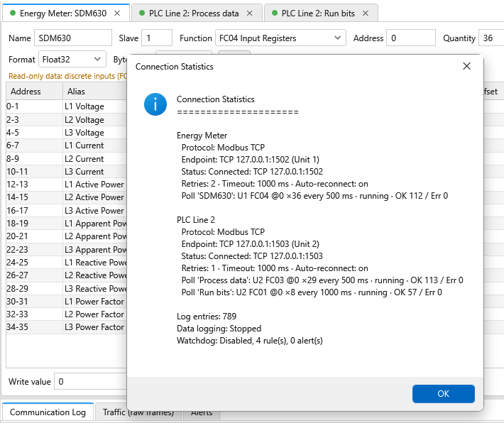Close the Connection Statistics dialog with X
The image size is (504, 423).
[466, 66]
